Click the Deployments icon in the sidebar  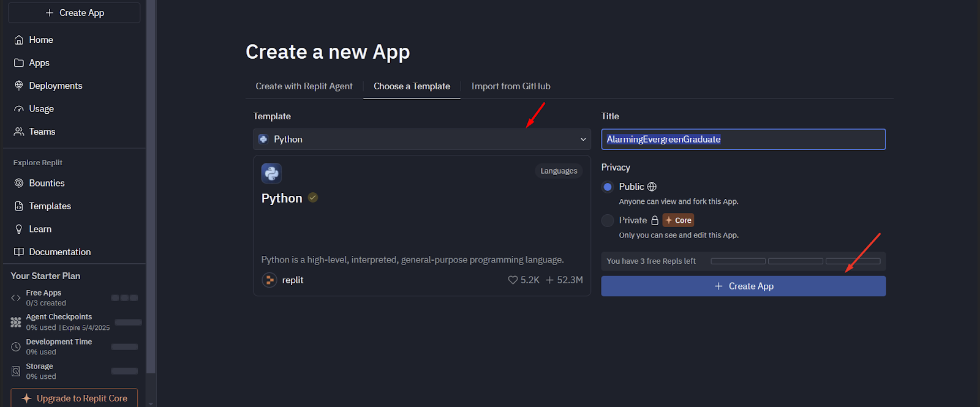coord(19,86)
